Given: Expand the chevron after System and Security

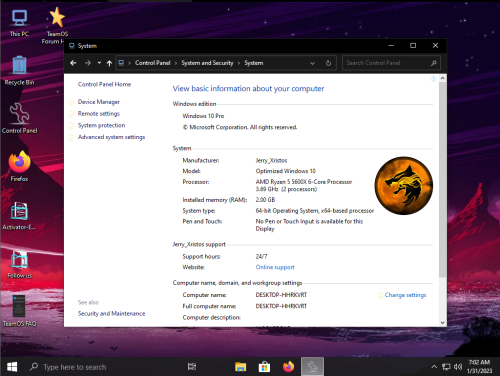Looking at the screenshot, I should click(x=239, y=63).
